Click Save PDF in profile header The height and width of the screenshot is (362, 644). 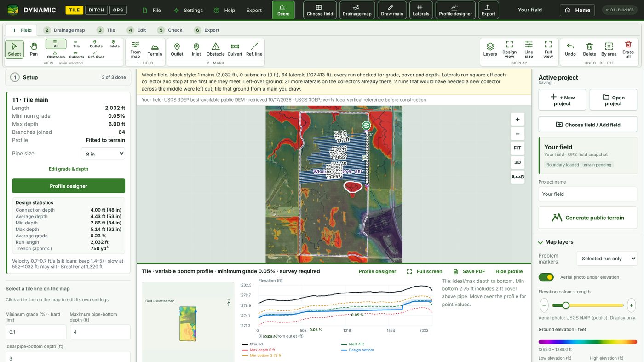[469, 271]
